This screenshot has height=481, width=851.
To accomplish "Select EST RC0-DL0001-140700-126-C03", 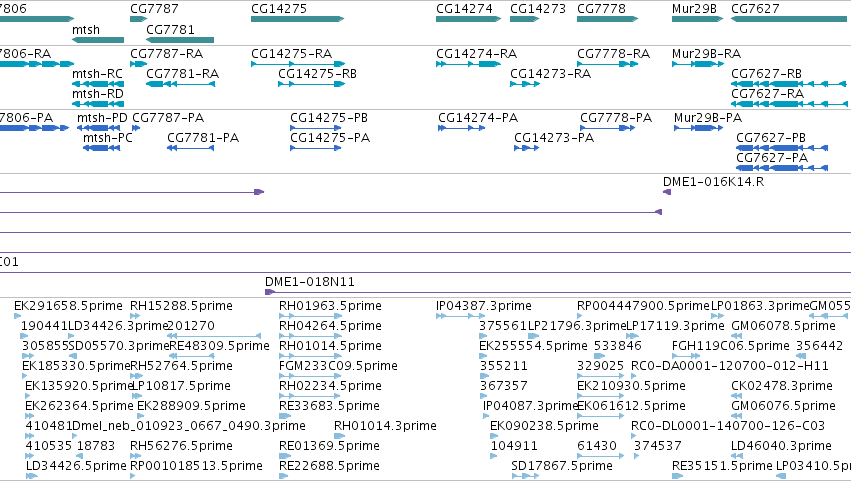I will (728, 426).
